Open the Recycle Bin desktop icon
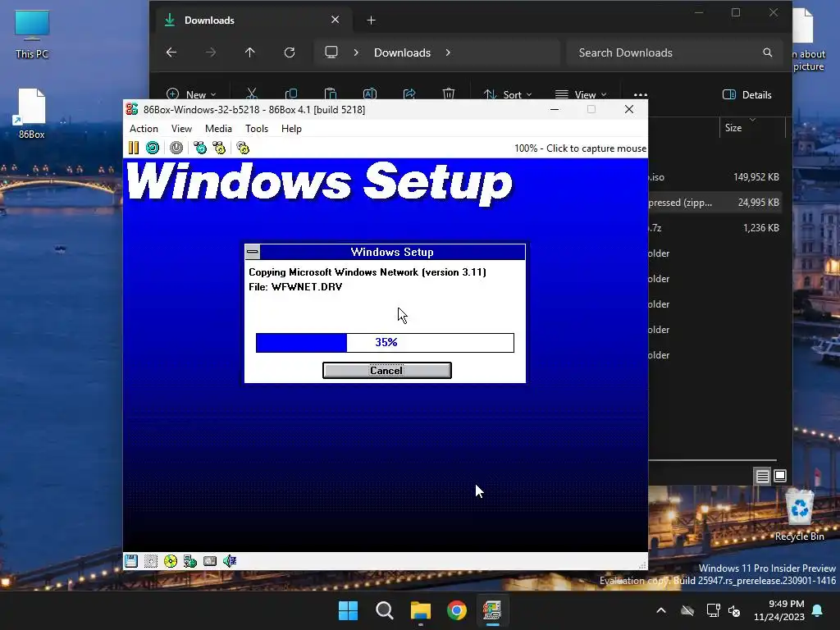Image resolution: width=840 pixels, height=630 pixels. tap(799, 515)
